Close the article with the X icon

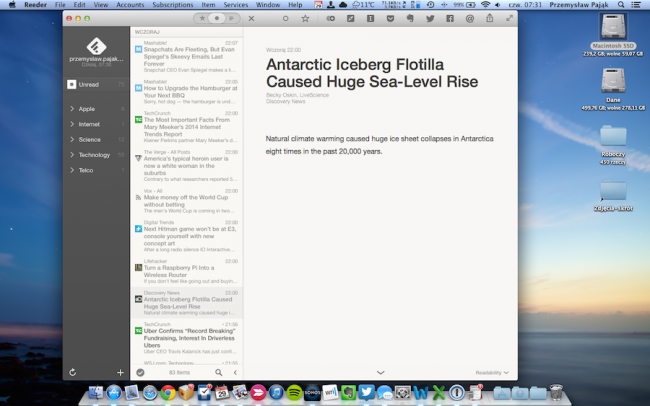(251, 18)
